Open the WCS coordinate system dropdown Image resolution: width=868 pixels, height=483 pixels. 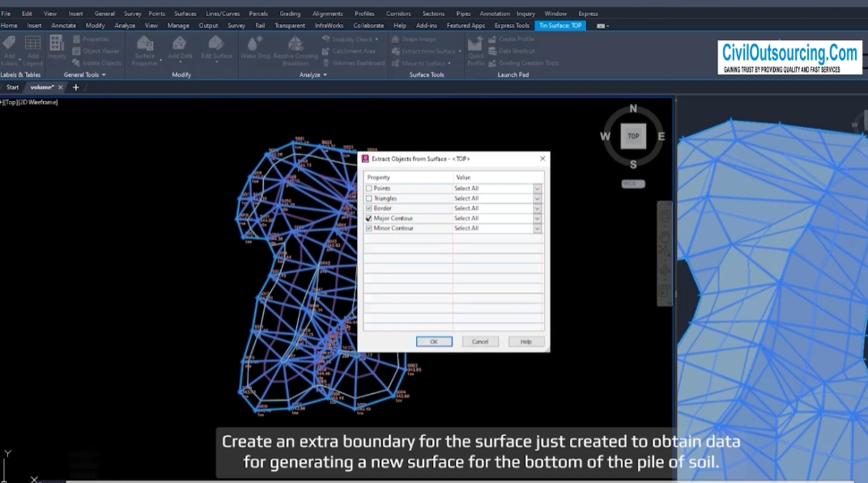point(632,184)
